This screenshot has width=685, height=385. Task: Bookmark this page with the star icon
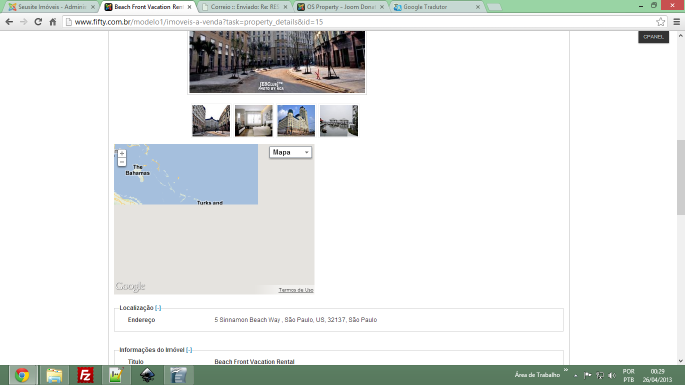(x=661, y=21)
